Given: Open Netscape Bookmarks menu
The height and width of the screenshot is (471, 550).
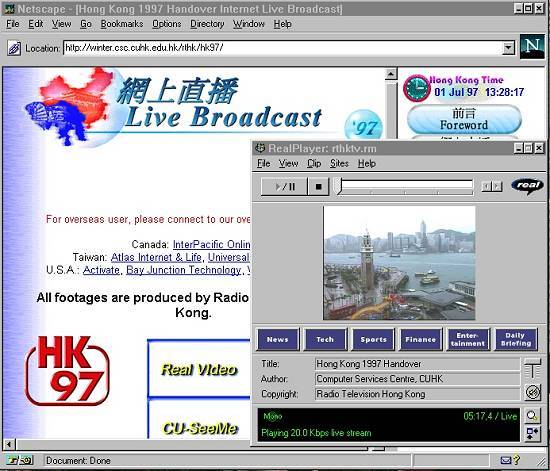Looking at the screenshot, I should [122, 24].
